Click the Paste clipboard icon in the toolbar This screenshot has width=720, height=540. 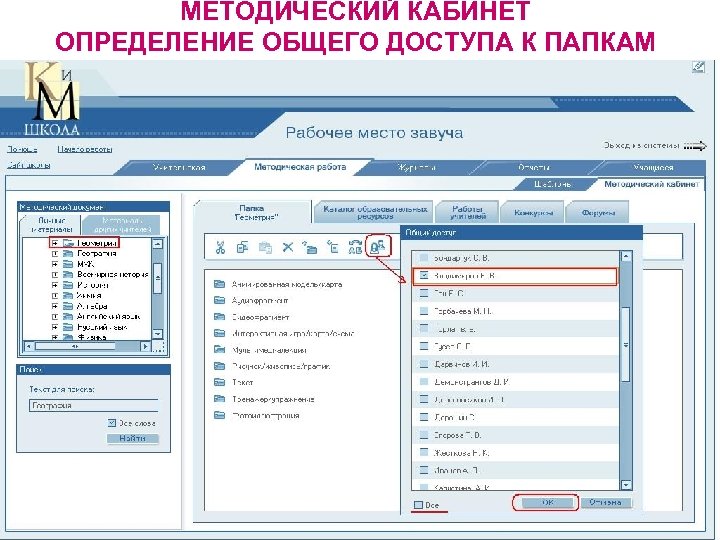(x=265, y=248)
